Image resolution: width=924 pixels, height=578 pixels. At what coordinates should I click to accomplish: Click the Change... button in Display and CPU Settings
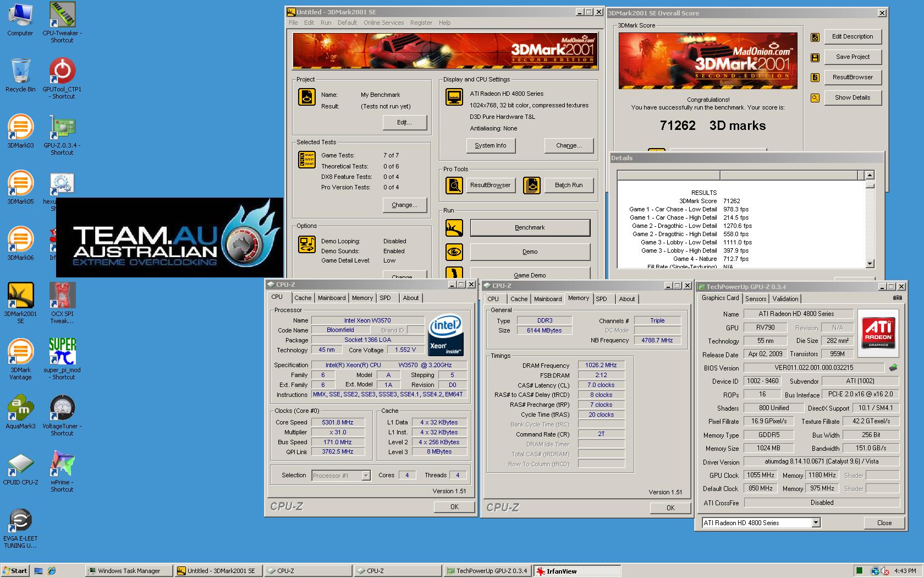pos(569,145)
